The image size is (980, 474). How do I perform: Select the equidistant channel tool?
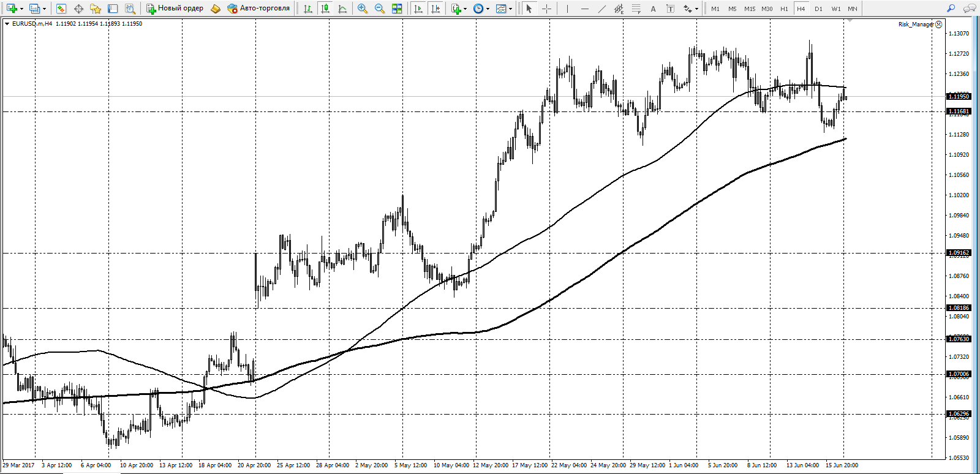click(619, 9)
